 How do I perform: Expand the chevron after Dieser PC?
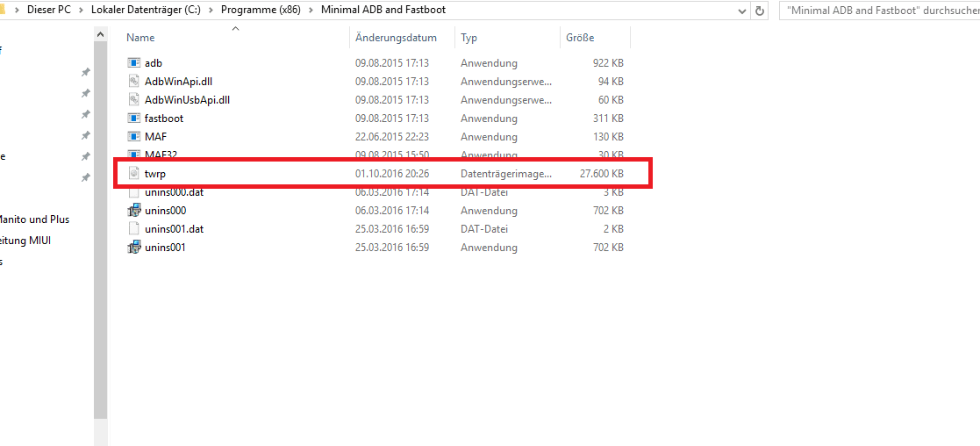[82, 11]
